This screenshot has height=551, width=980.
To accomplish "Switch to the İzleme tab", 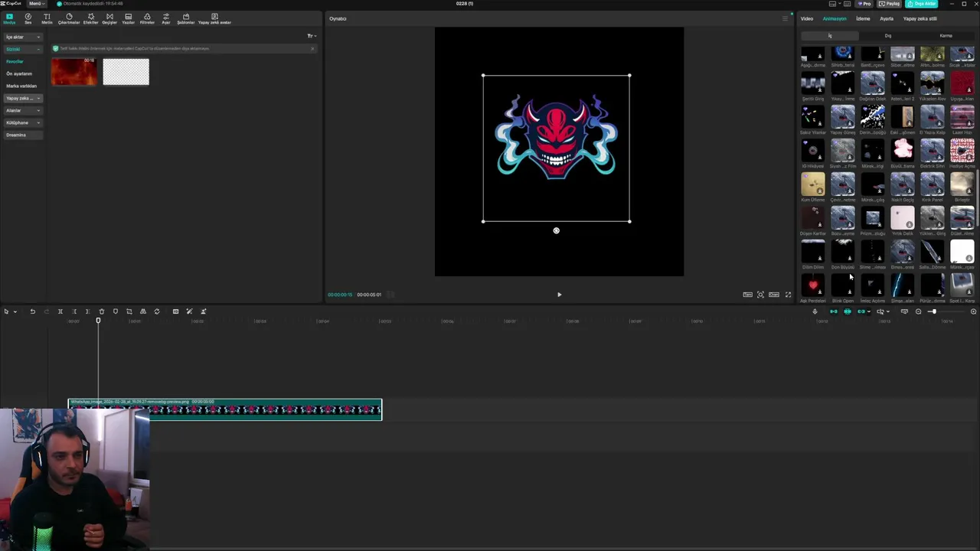I will (863, 18).
